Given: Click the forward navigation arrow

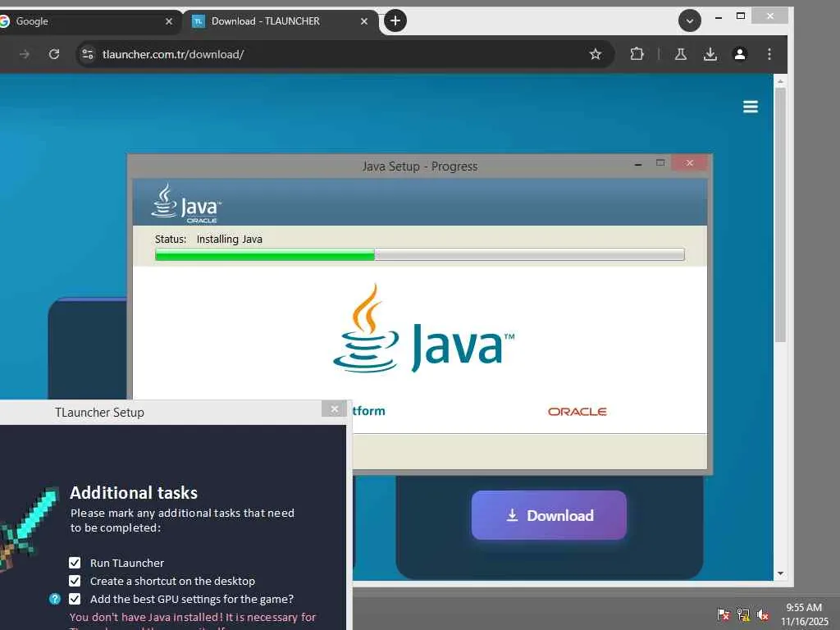Looking at the screenshot, I should [x=24, y=54].
